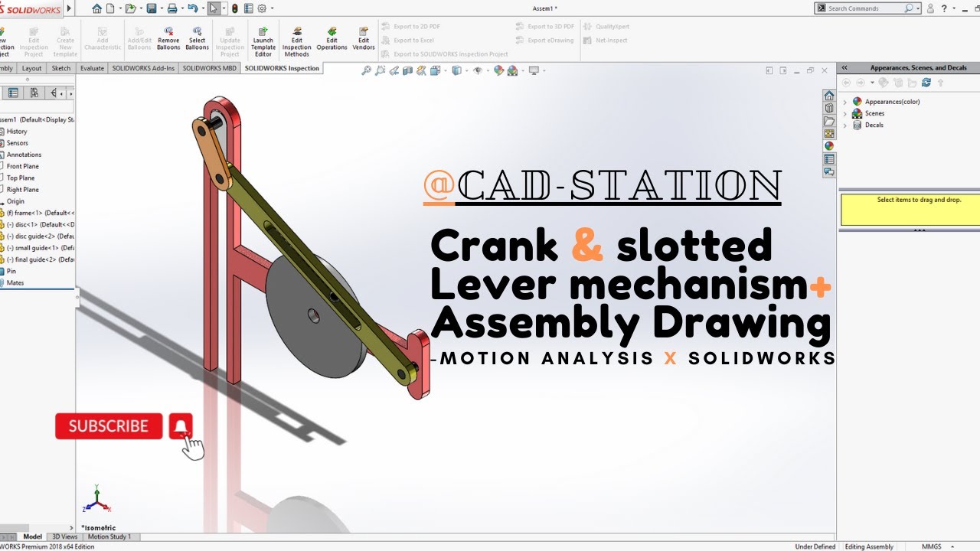Image resolution: width=980 pixels, height=551 pixels.
Task: Click the Refresh icon in Appearances panel
Action: point(926,83)
